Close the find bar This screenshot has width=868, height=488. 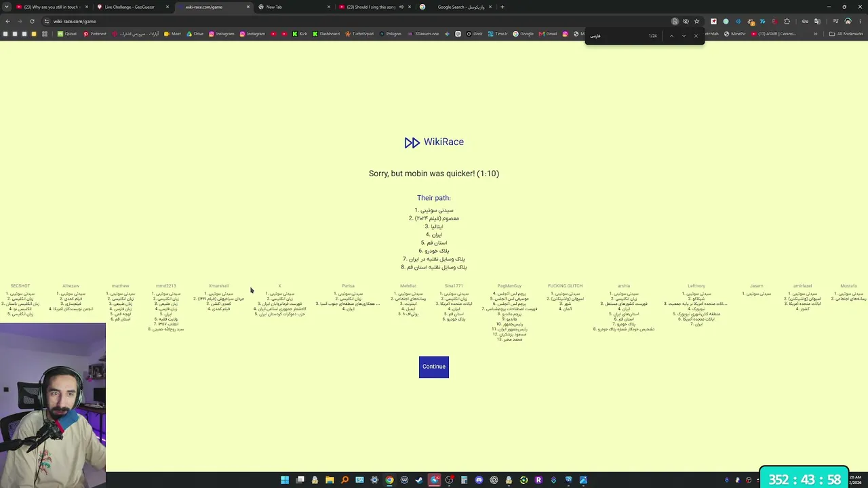click(x=696, y=35)
